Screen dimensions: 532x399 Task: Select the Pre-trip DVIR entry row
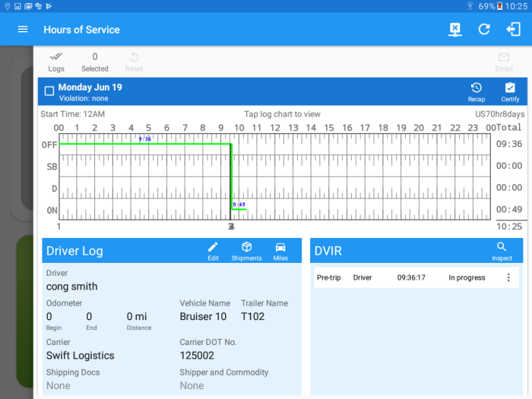point(416,277)
